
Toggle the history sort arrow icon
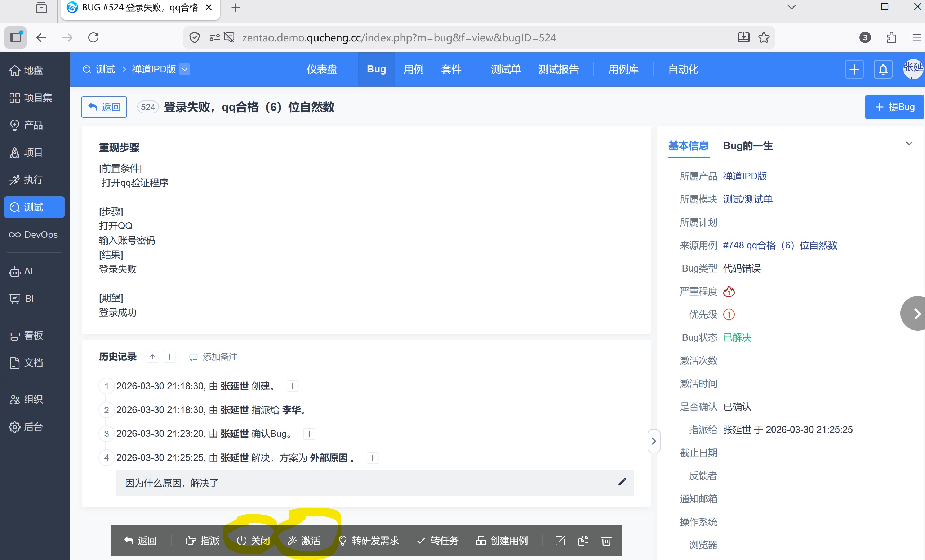point(152,357)
